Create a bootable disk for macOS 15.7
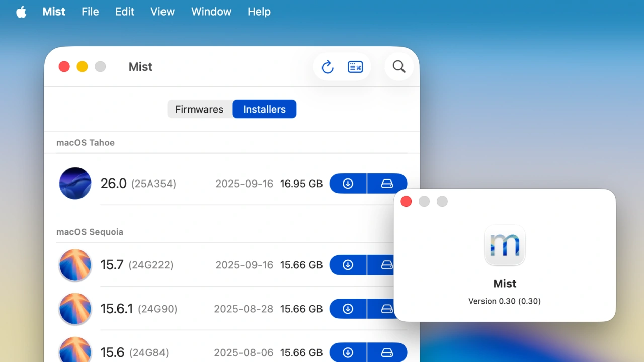This screenshot has height=362, width=644. pyautogui.click(x=387, y=265)
